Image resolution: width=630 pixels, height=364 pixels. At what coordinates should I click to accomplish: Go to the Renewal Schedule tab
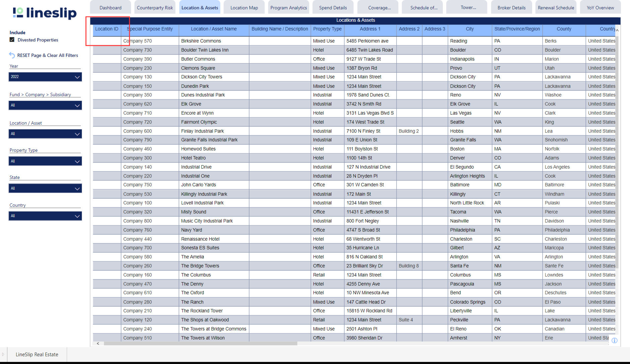556,7
